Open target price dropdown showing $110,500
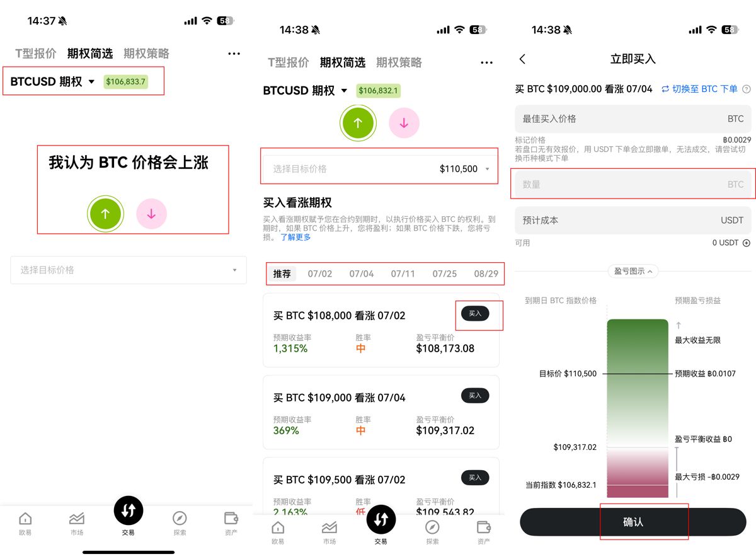Screen dimensions: 756x559 380,169
